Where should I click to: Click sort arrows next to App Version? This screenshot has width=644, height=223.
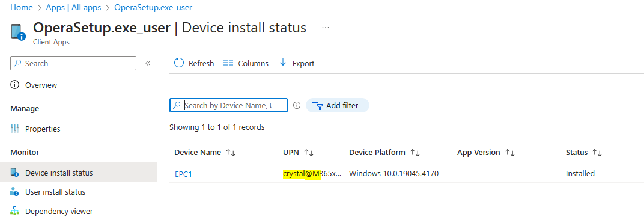point(509,153)
